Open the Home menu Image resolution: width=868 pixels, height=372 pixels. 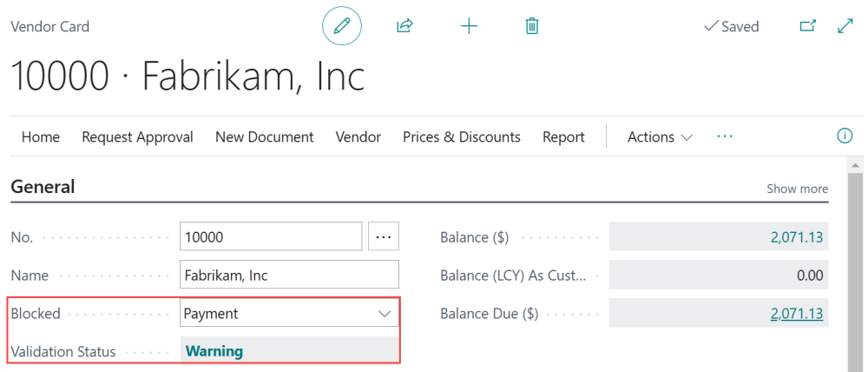41,137
